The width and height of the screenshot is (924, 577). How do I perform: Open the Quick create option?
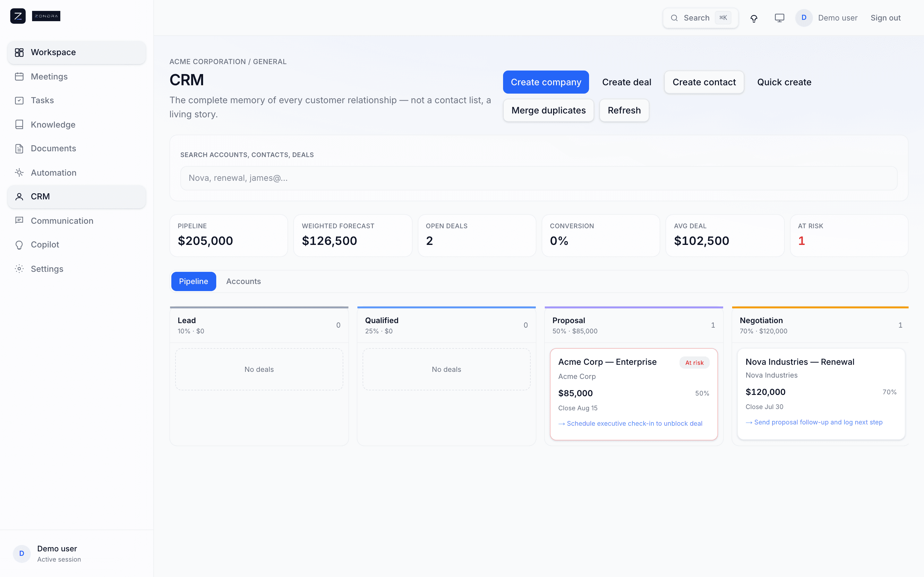click(784, 82)
